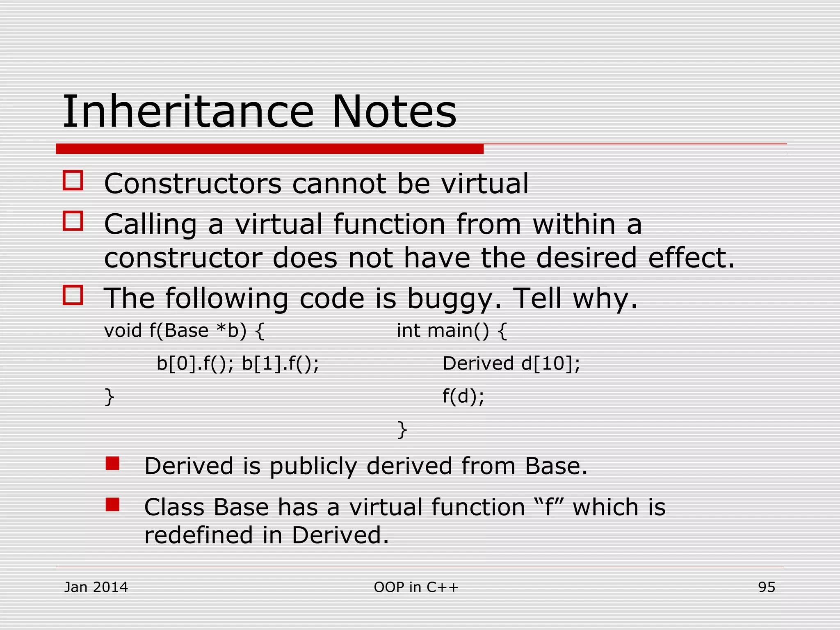The image size is (840, 630).
Task: Click the text 'Derived is publicly derived from Base.'
Action: point(366,466)
